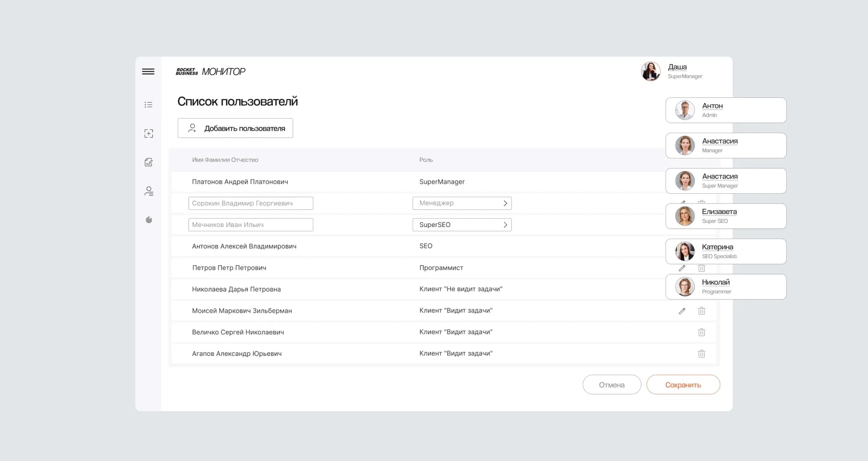Open the users list icon in sidebar
Viewport: 868px width, 461px height.
148,191
